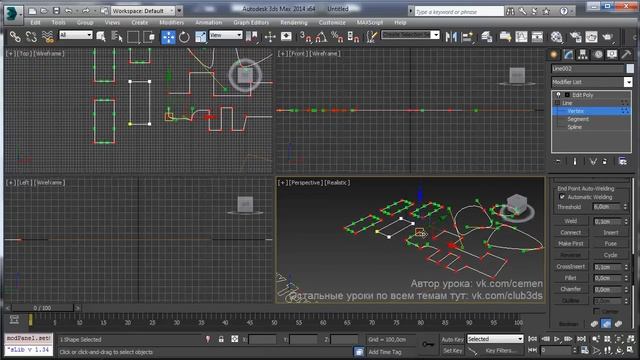Image resolution: width=640 pixels, height=360 pixels.
Task: Open the Layer Manager icon
Action: [x=487, y=37]
